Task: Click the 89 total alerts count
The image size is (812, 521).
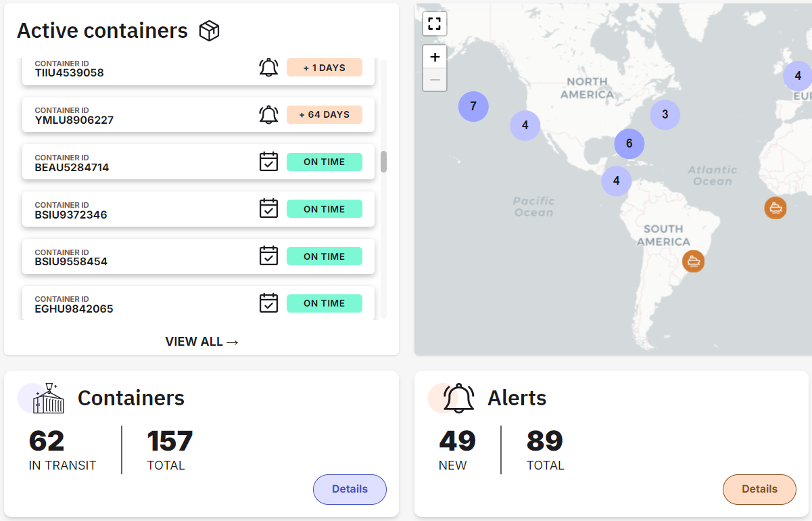Action: (x=545, y=441)
